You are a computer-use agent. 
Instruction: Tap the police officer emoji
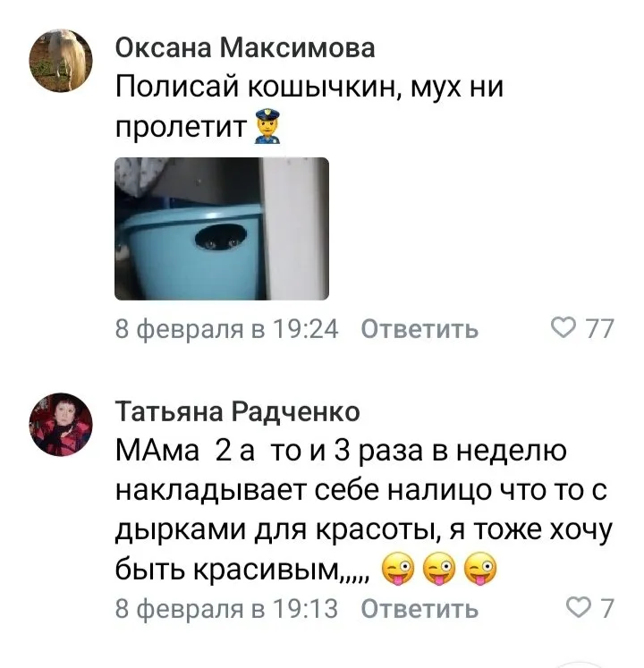267,126
